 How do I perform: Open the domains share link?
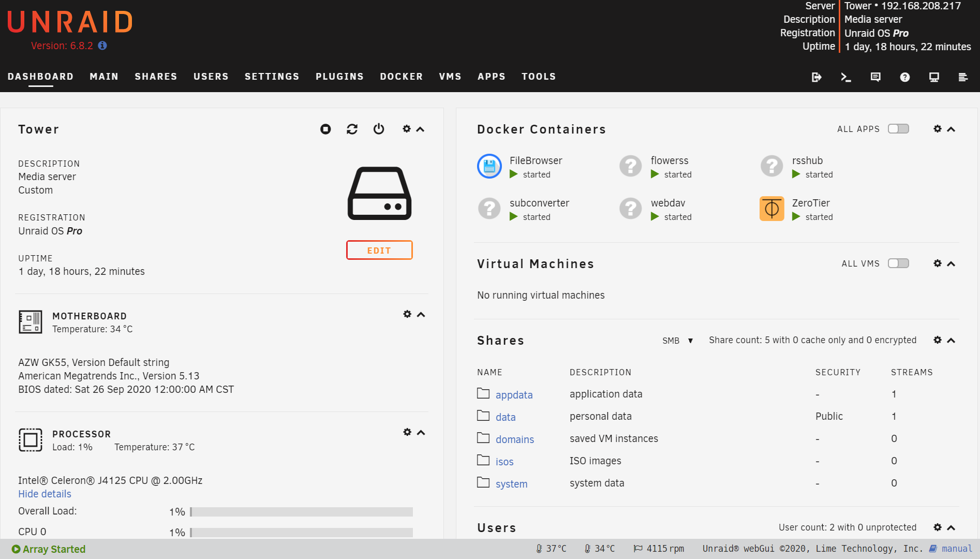(x=515, y=439)
